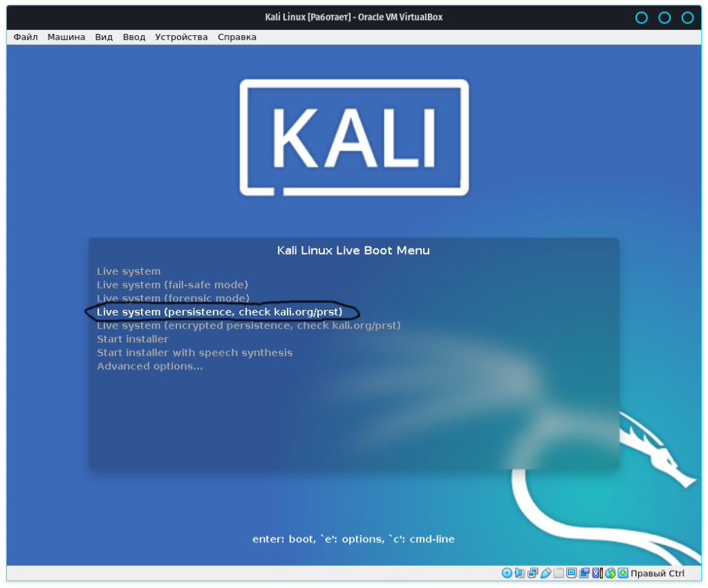The width and height of the screenshot is (708, 588).
Task: Click the network adapters status icon
Action: pos(533,573)
